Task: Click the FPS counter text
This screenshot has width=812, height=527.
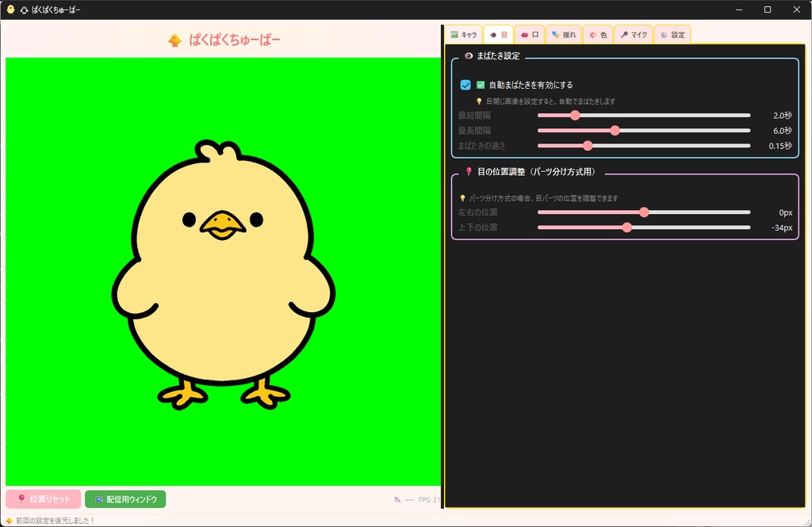Action: (x=429, y=499)
